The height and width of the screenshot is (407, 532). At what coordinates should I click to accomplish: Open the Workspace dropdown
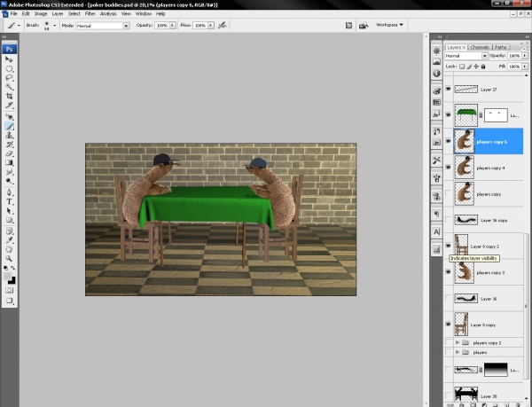click(x=389, y=25)
